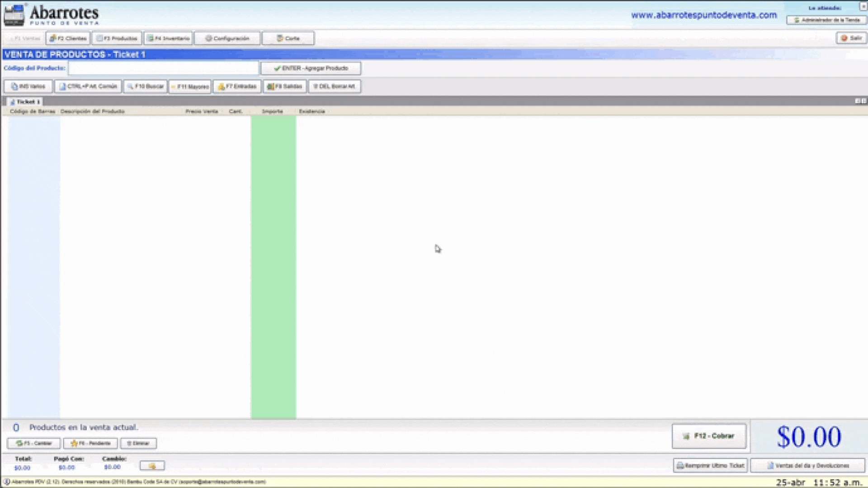Open the F4 Inventario section
The width and height of the screenshot is (868, 488).
coord(168,38)
